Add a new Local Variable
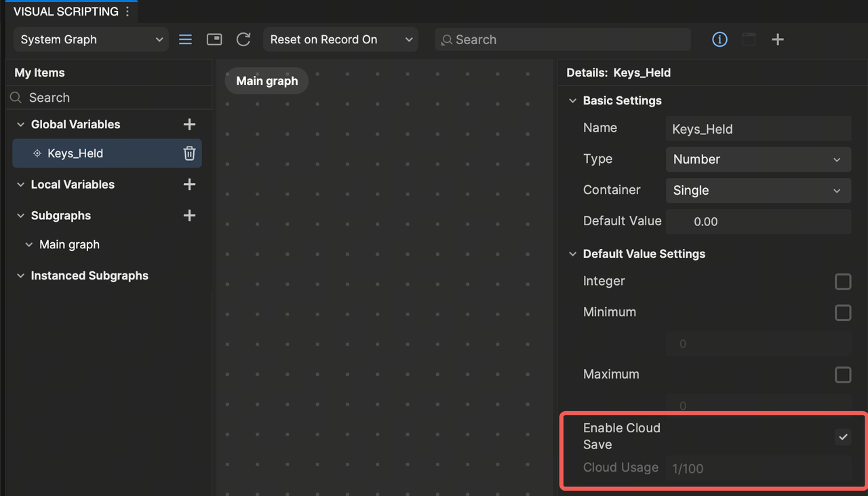Image resolution: width=868 pixels, height=496 pixels. pyautogui.click(x=190, y=185)
